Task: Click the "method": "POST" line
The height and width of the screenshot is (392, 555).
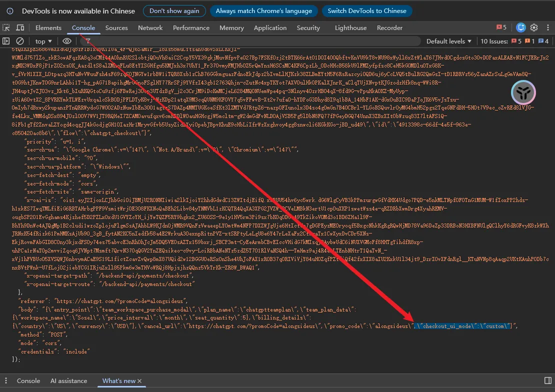Action: (43, 334)
